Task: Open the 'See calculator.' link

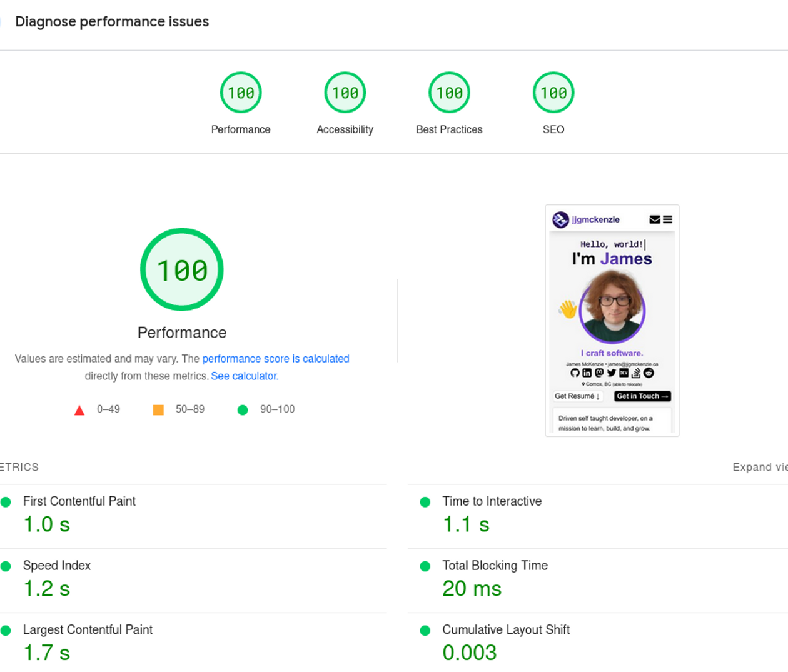Action: (x=245, y=376)
